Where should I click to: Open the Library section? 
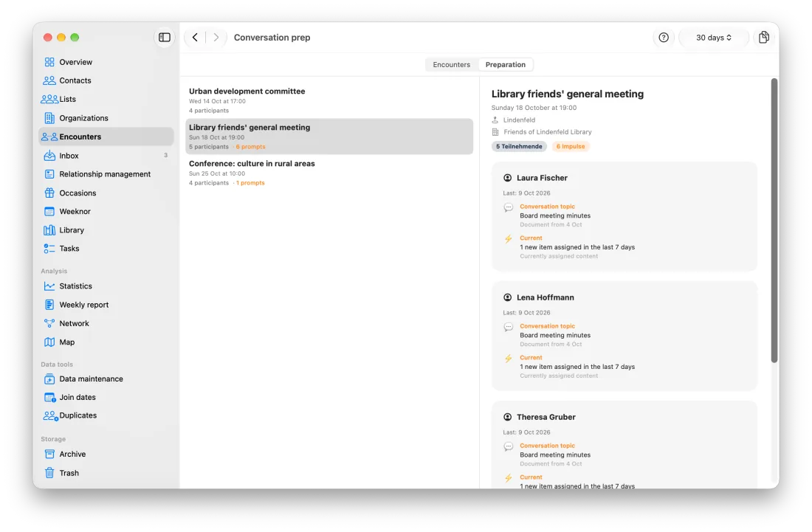click(106, 230)
